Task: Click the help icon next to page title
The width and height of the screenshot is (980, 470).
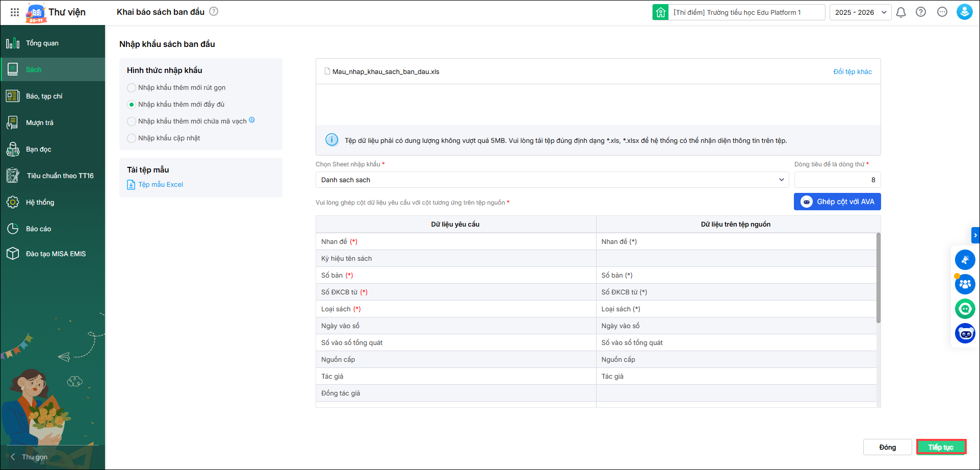Action: coord(214,12)
